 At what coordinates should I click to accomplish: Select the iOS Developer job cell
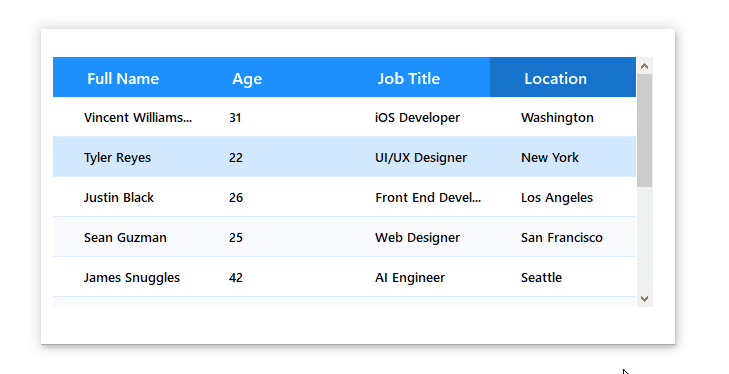coord(418,118)
